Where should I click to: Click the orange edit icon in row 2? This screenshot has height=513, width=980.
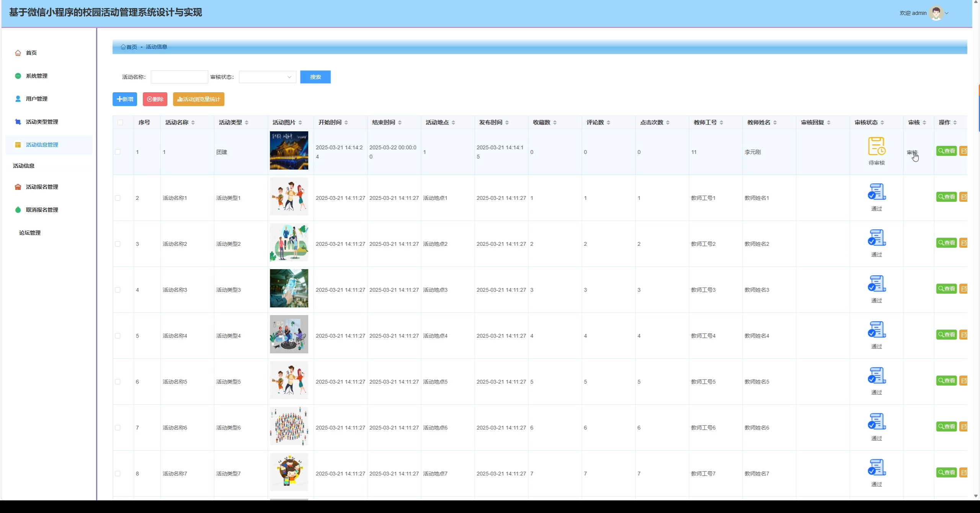964,197
